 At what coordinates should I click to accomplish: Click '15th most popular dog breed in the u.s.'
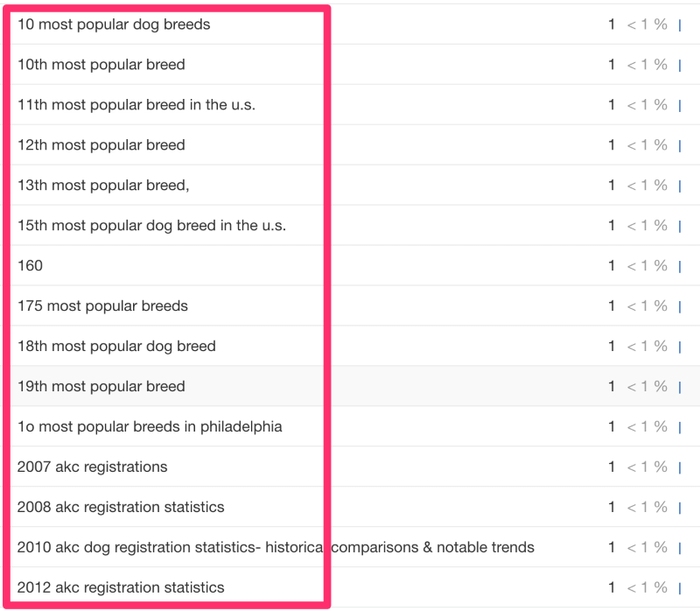tap(151, 225)
